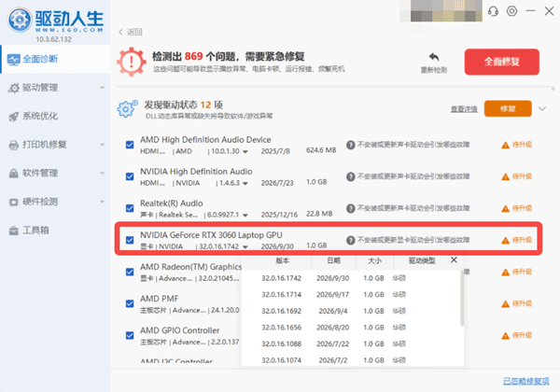560x392 pixels.
Task: Uncheck AMD GPIO Controller checkbox
Action: (130, 335)
